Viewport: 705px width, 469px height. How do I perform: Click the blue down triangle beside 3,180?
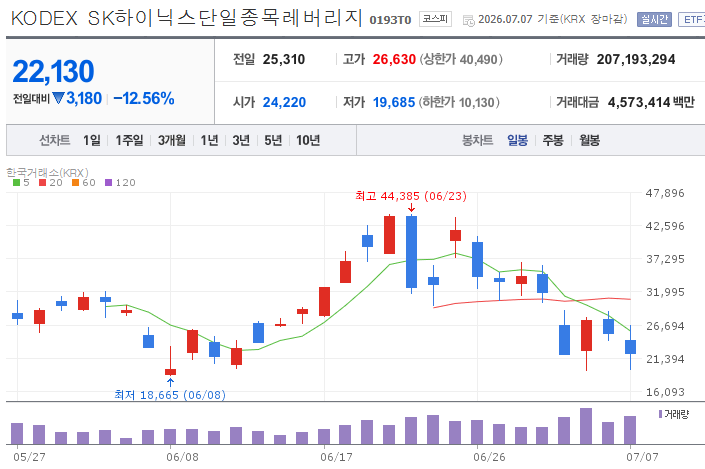point(58,98)
